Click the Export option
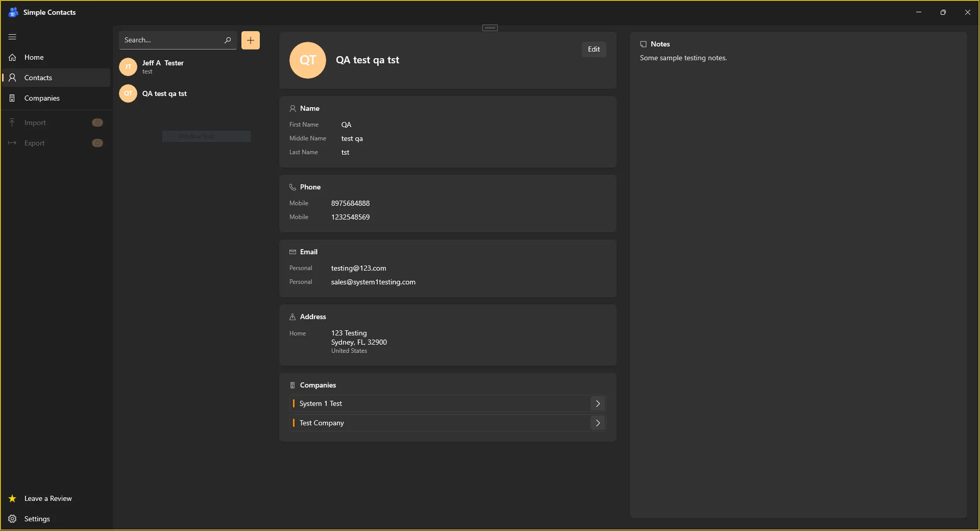This screenshot has width=980, height=531. point(56,143)
